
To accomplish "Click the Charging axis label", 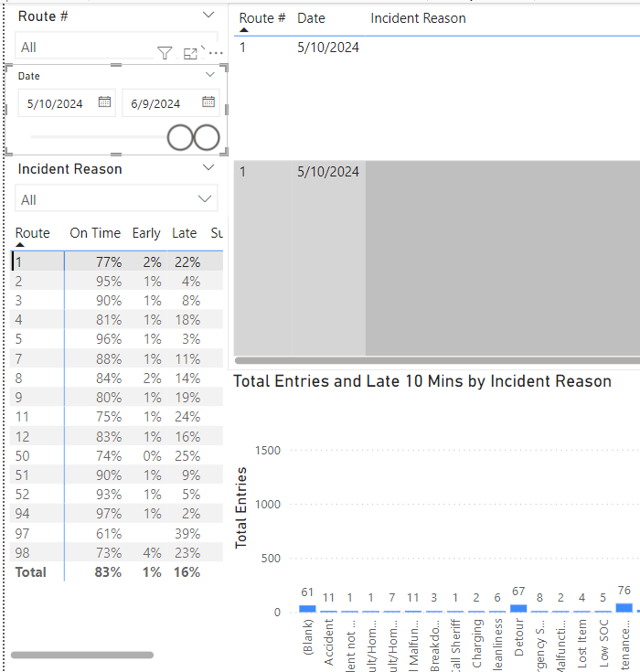I will point(476,644).
